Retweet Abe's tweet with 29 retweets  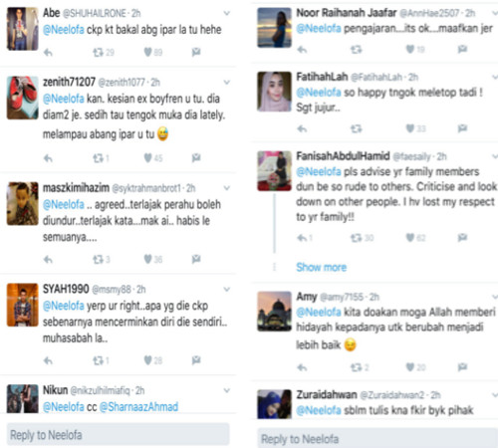point(104,53)
